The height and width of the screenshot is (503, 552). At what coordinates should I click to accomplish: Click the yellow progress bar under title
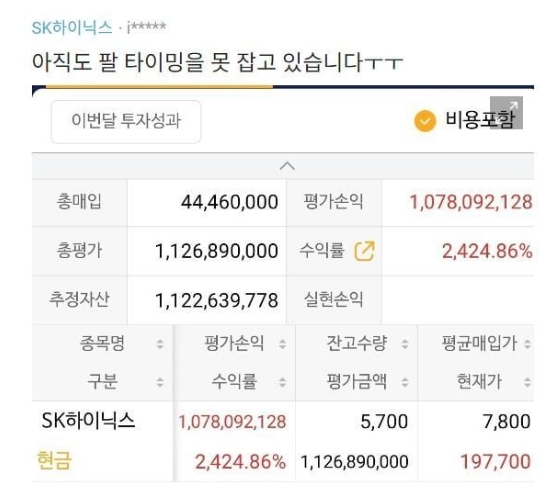[159, 87]
